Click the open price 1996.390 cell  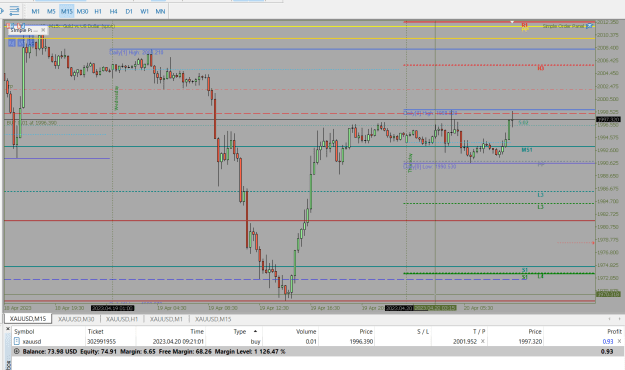[361, 342]
